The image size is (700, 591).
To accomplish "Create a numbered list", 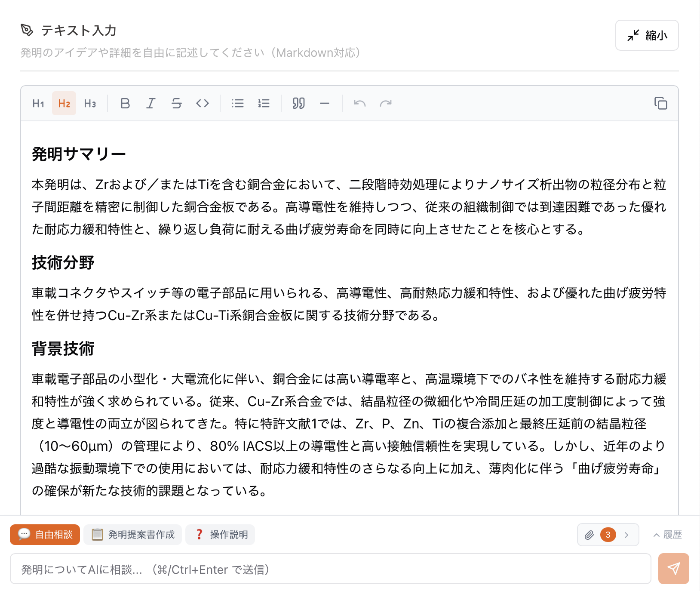I will 264,103.
